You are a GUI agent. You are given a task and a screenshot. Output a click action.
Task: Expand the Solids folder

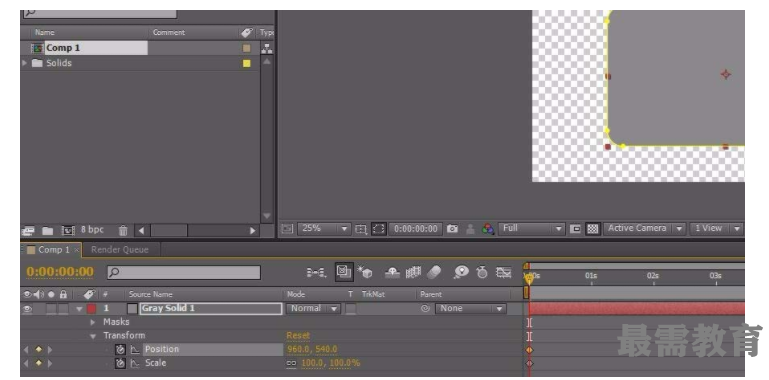pyautogui.click(x=25, y=63)
